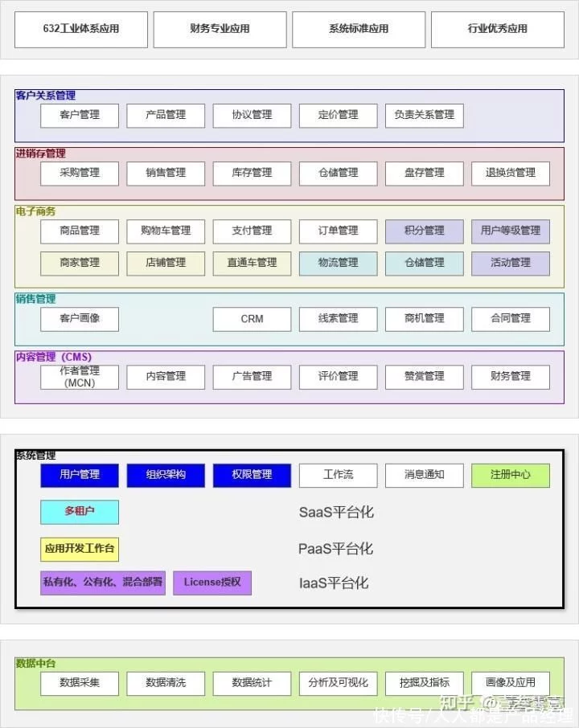Screen dimensions: 579x728
Task: Click the 产品管理 box
Action: [x=166, y=115]
